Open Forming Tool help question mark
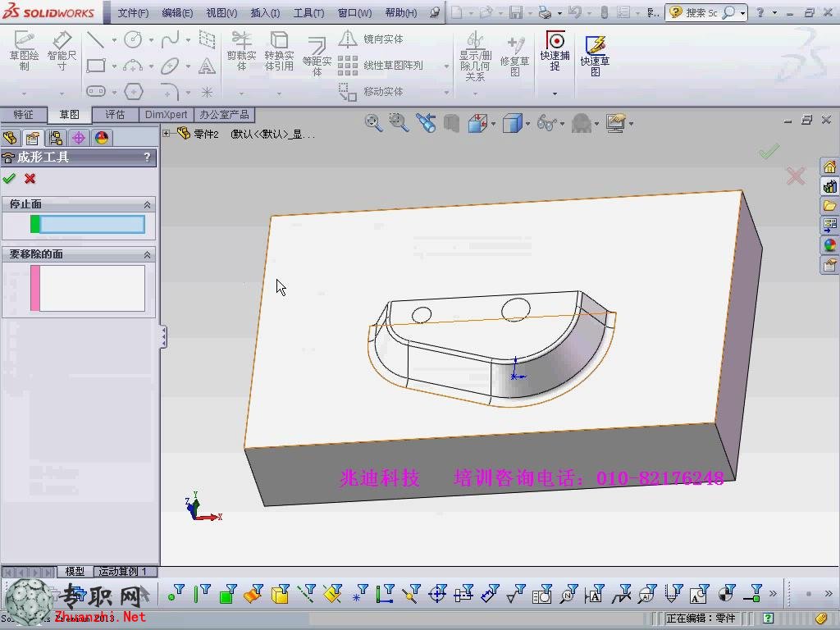This screenshot has width=840, height=630. coord(148,157)
